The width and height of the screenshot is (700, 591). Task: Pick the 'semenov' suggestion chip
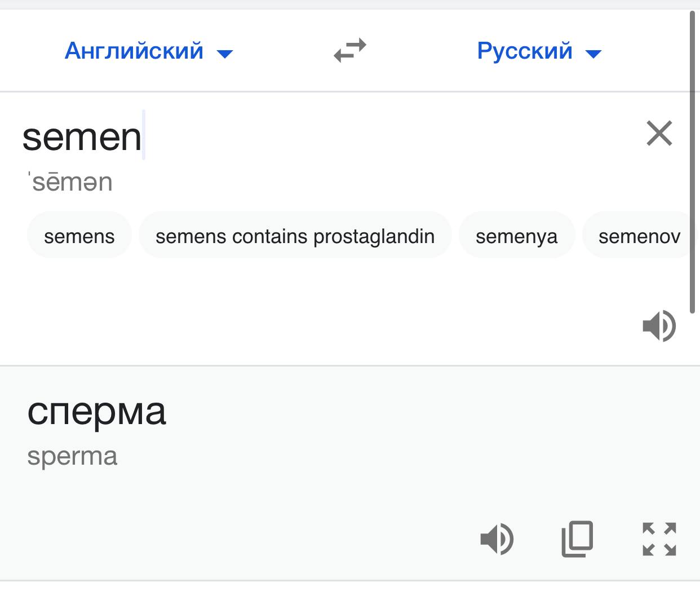coord(639,235)
